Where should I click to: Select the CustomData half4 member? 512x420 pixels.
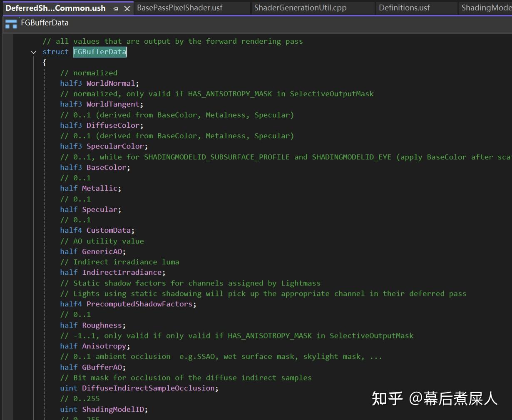109,230
